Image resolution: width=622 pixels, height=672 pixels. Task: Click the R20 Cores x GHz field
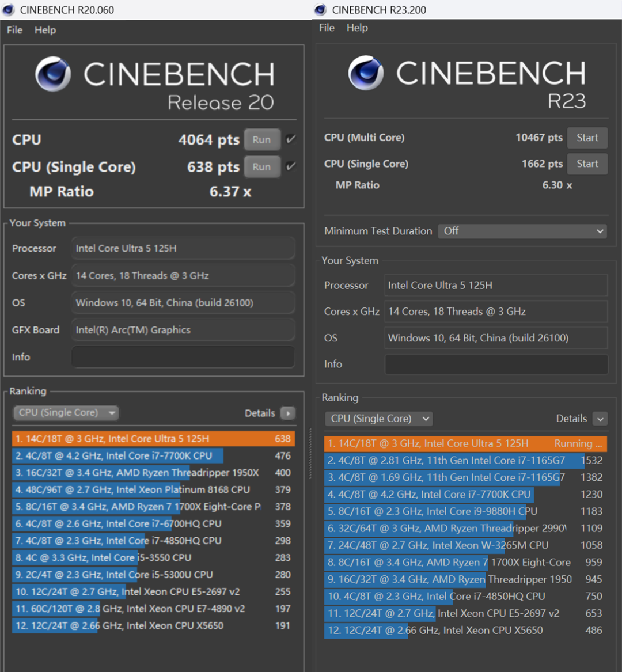[x=183, y=276]
